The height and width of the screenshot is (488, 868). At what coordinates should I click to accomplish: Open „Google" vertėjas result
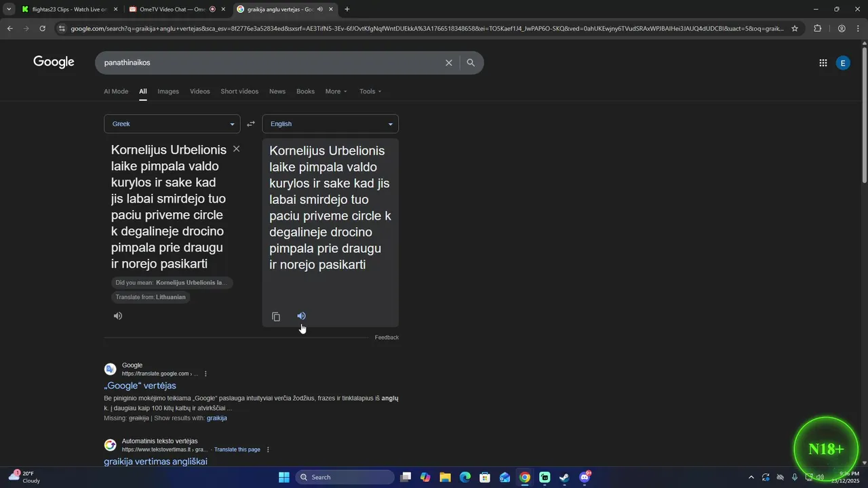point(140,386)
